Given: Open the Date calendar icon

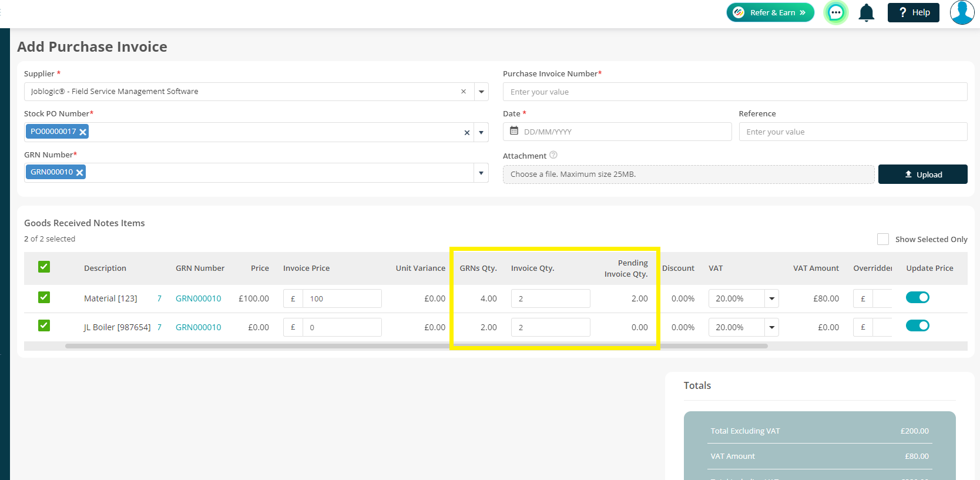Looking at the screenshot, I should pos(514,131).
